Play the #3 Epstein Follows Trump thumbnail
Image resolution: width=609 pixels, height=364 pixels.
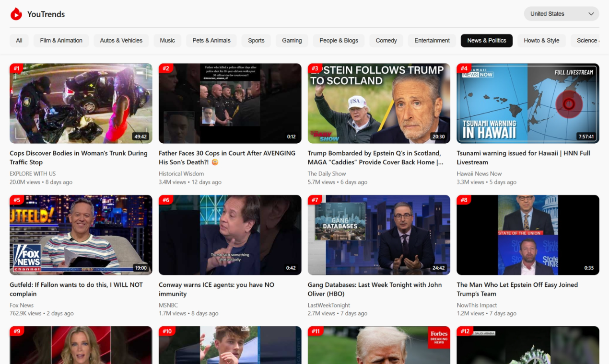click(x=379, y=103)
